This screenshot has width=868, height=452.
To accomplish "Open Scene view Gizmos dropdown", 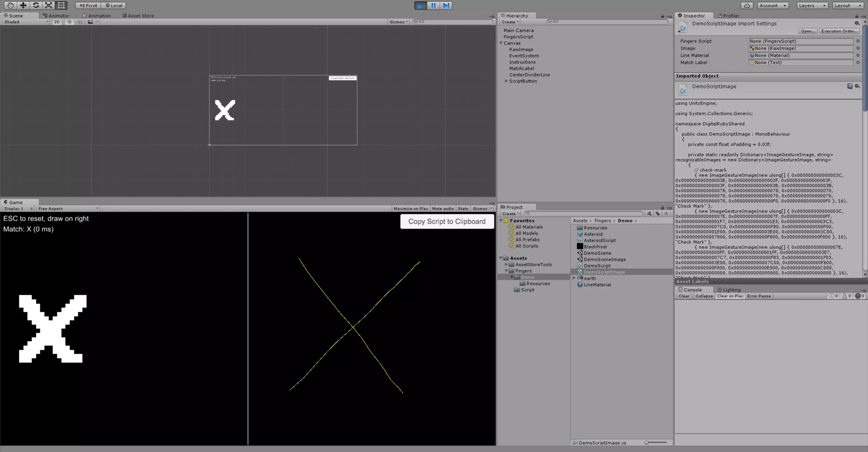I will [399, 22].
